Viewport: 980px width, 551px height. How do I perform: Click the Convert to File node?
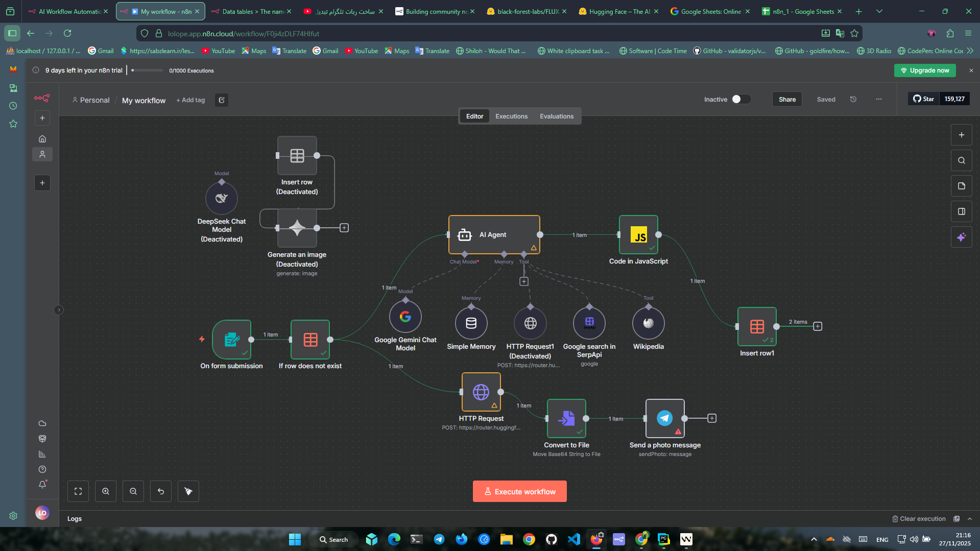point(566,418)
